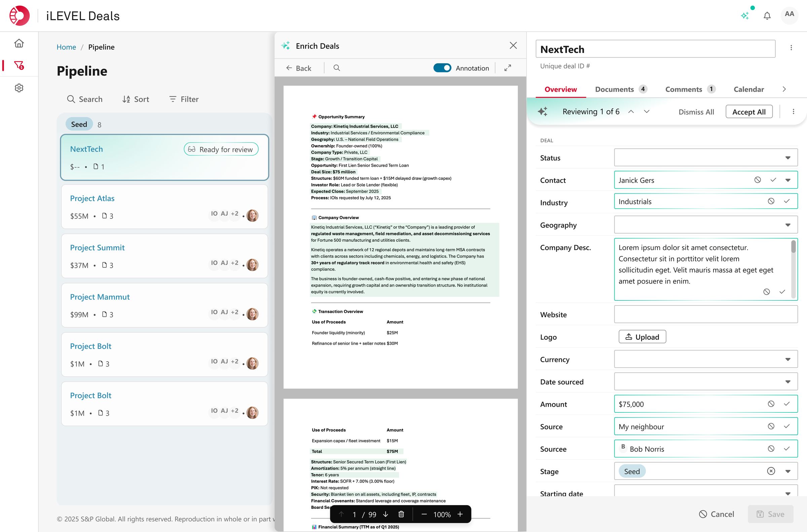Viewport: 807px width, 532px height.
Task: Click the Ready for review badge on NextTech
Action: pos(221,149)
